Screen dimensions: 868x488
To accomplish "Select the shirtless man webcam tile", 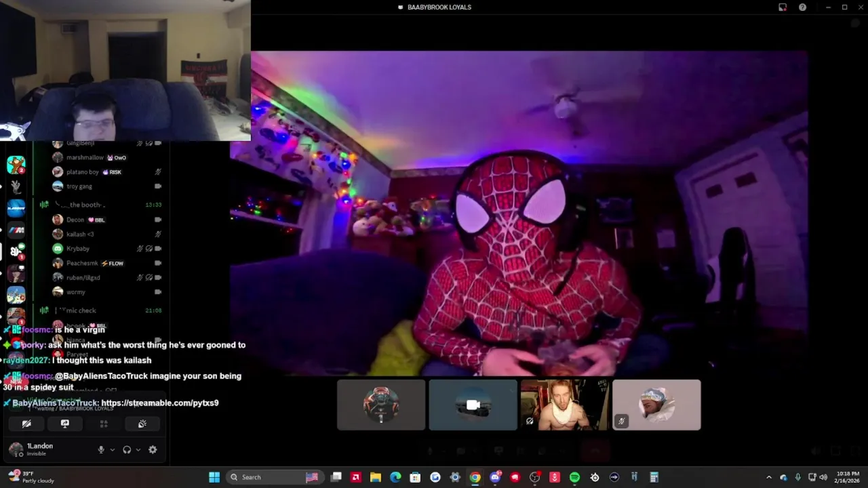I will [564, 405].
